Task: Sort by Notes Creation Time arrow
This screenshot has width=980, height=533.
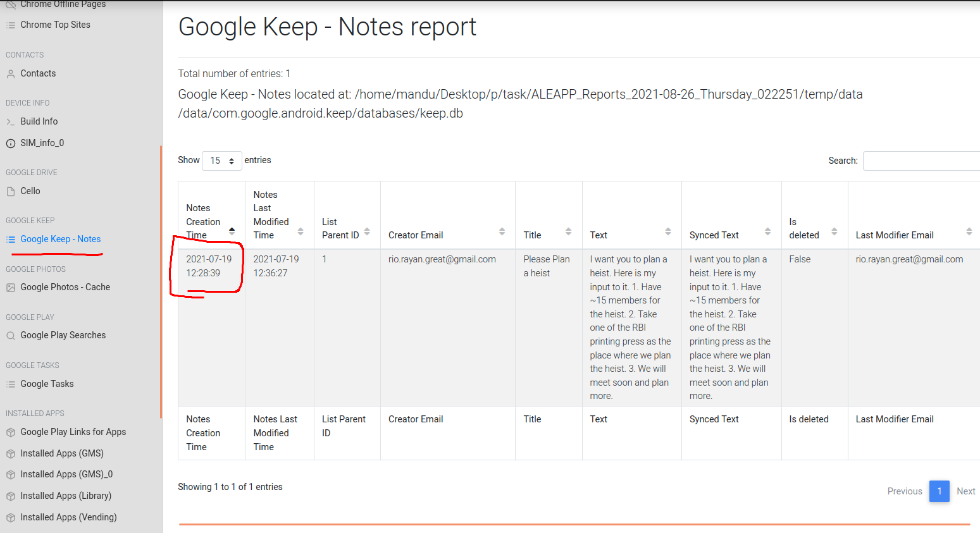Action: 232,231
